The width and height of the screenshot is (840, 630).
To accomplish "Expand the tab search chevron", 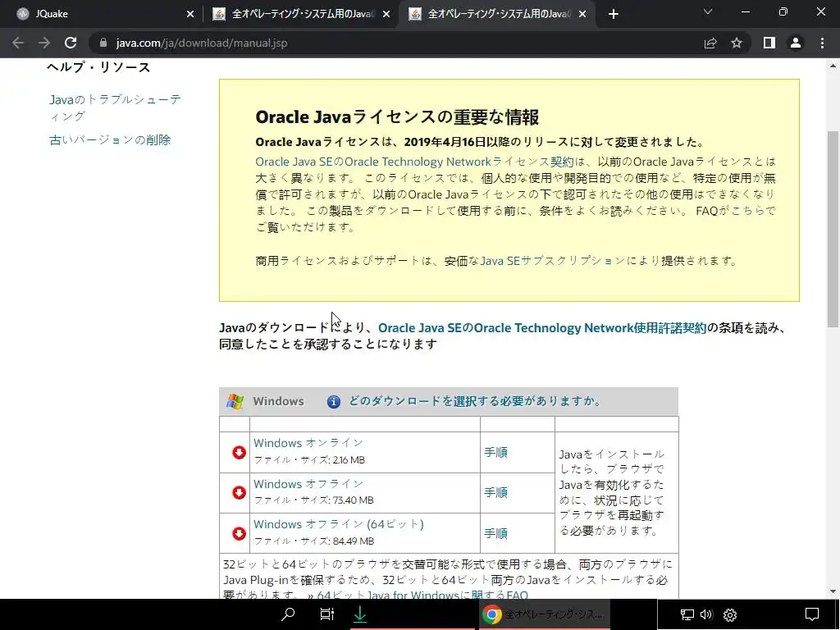I will click(708, 11).
